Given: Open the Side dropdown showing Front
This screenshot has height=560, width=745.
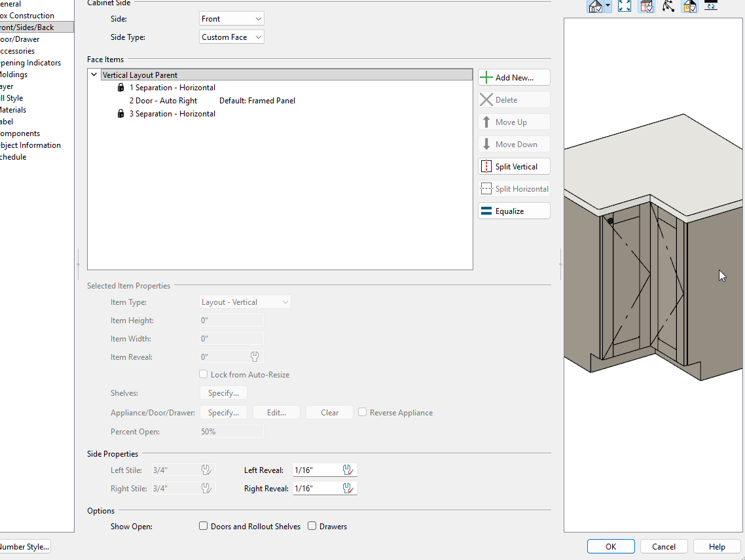Looking at the screenshot, I should (232, 19).
